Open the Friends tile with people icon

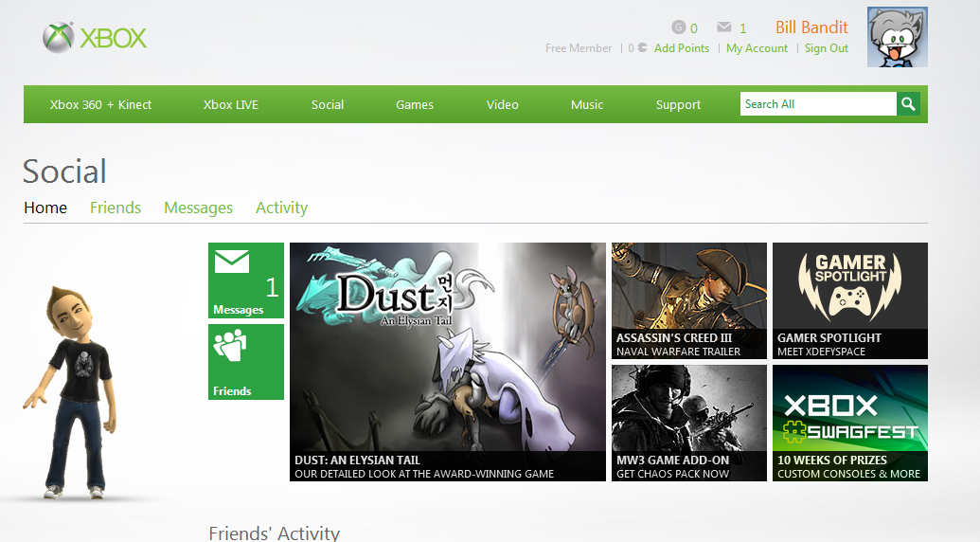(x=245, y=361)
